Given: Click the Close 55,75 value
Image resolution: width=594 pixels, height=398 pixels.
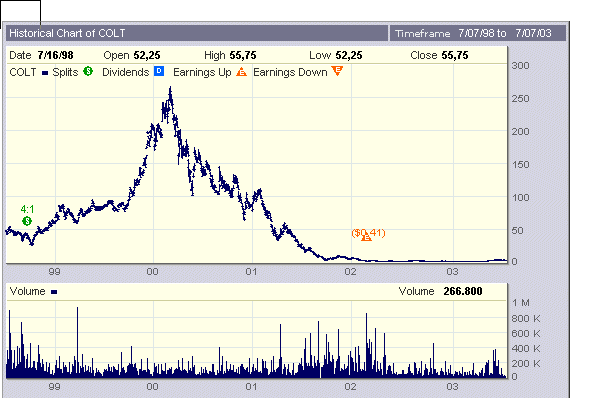Looking at the screenshot, I should coord(455,56).
